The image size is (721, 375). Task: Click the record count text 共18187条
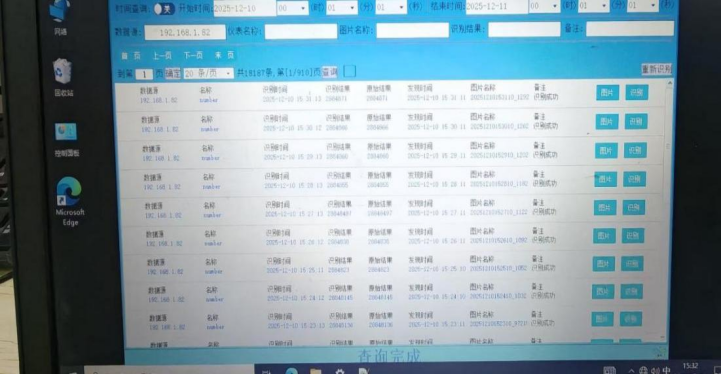click(255, 73)
